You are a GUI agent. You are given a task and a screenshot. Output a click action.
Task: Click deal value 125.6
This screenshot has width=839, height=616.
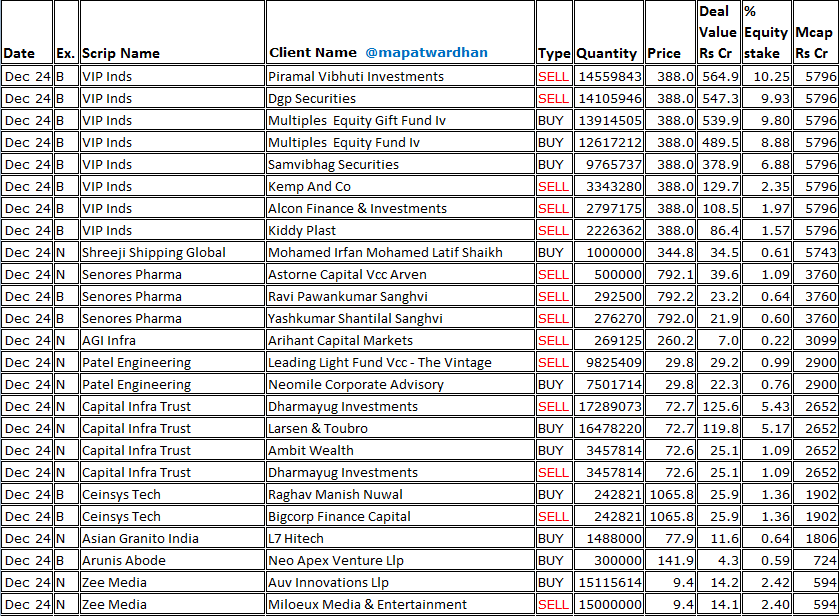pyautogui.click(x=720, y=406)
